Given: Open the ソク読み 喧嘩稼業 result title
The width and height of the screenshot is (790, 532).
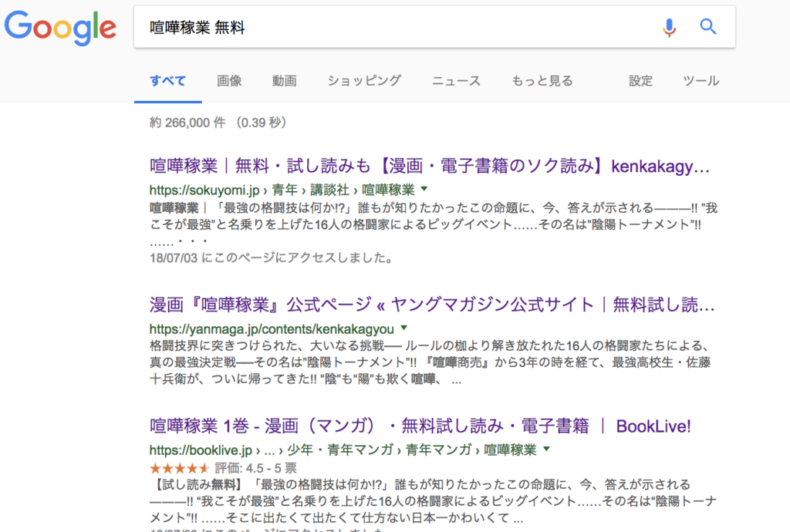Looking at the screenshot, I should point(429,166).
